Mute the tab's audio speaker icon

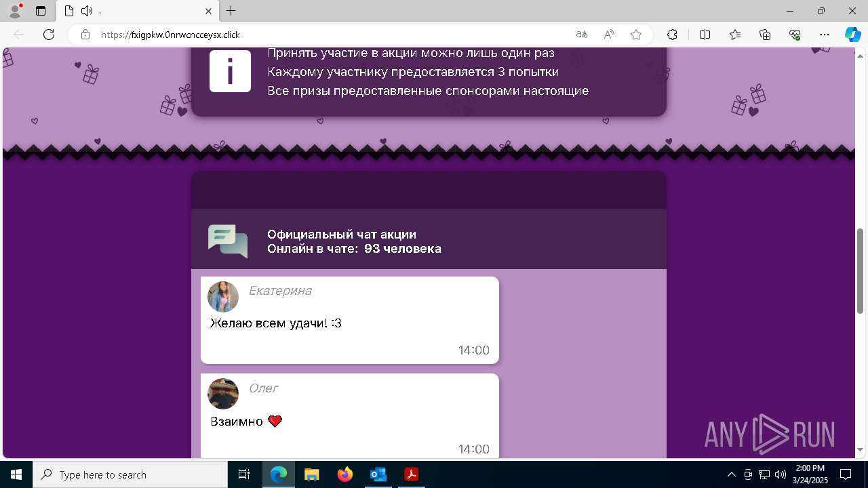click(86, 11)
